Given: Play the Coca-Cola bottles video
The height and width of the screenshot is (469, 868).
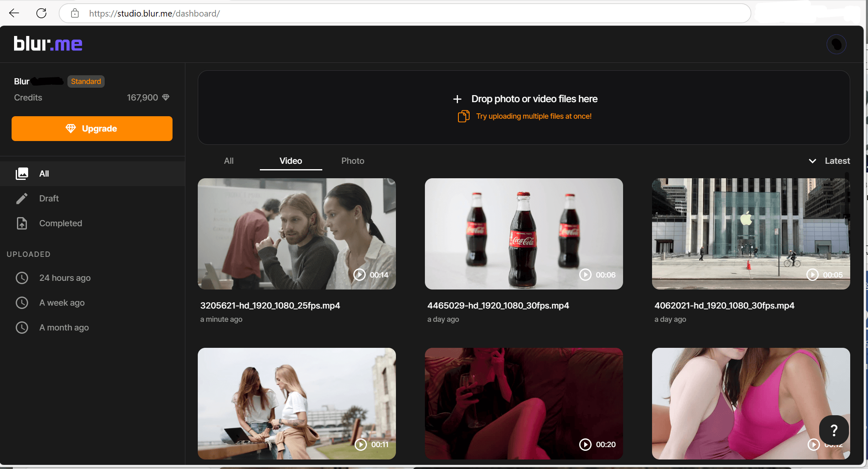Looking at the screenshot, I should pos(585,275).
